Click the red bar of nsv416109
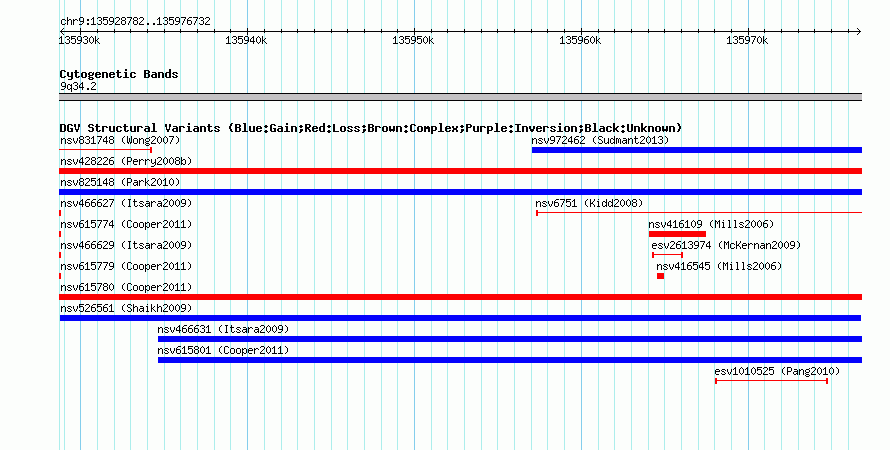Viewport: 890px width, 450px height. click(677, 234)
